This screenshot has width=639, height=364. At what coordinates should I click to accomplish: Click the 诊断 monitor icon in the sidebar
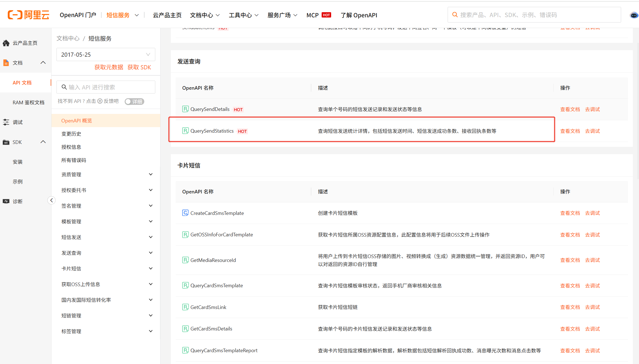6,201
